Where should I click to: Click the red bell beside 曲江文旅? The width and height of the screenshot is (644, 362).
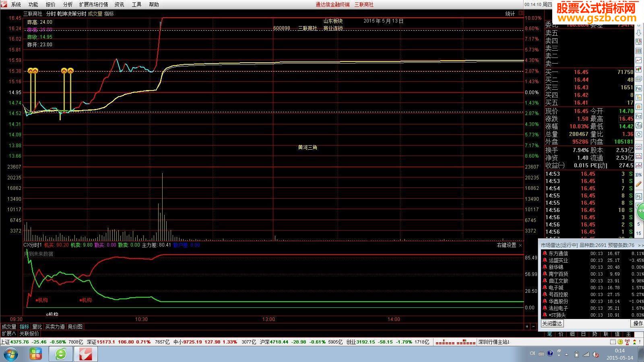coord(545,281)
